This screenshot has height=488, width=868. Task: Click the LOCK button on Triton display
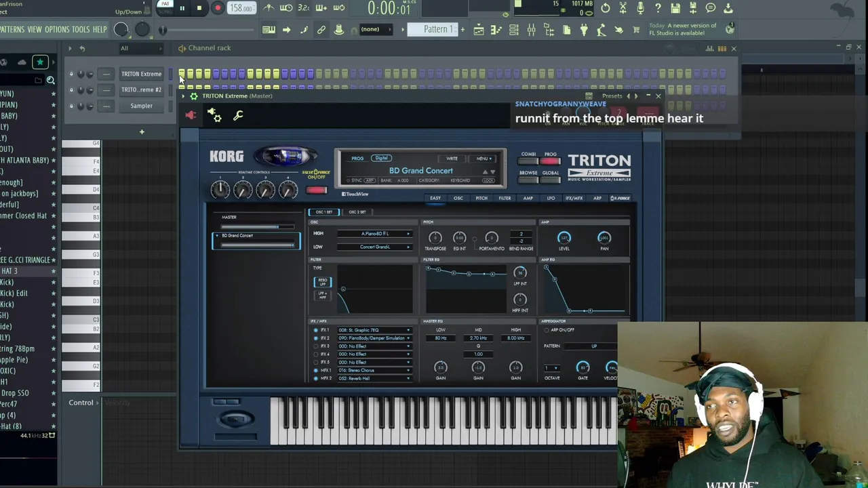click(x=488, y=180)
